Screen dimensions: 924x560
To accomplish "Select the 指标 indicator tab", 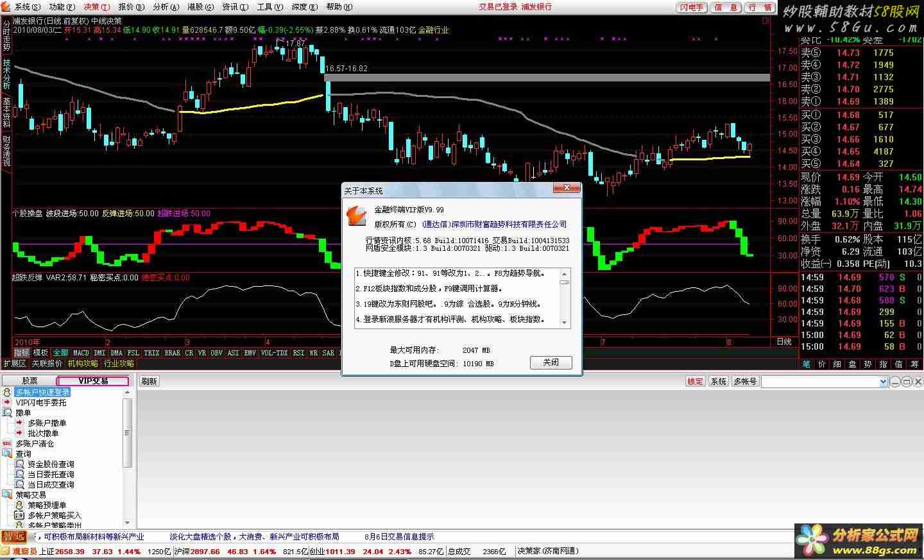I will pos(22,353).
